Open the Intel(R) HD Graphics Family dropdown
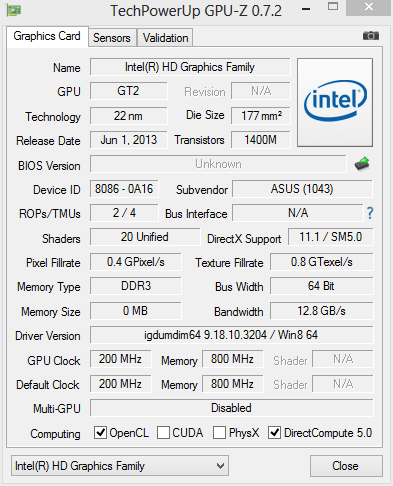Image resolution: width=393 pixels, height=486 pixels. tap(120, 466)
